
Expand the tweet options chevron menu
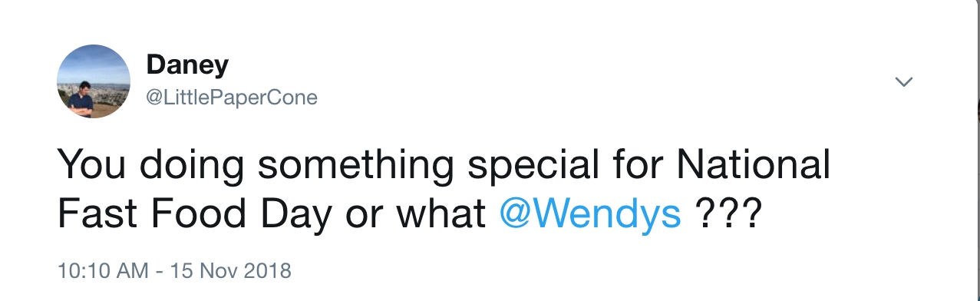click(x=905, y=81)
